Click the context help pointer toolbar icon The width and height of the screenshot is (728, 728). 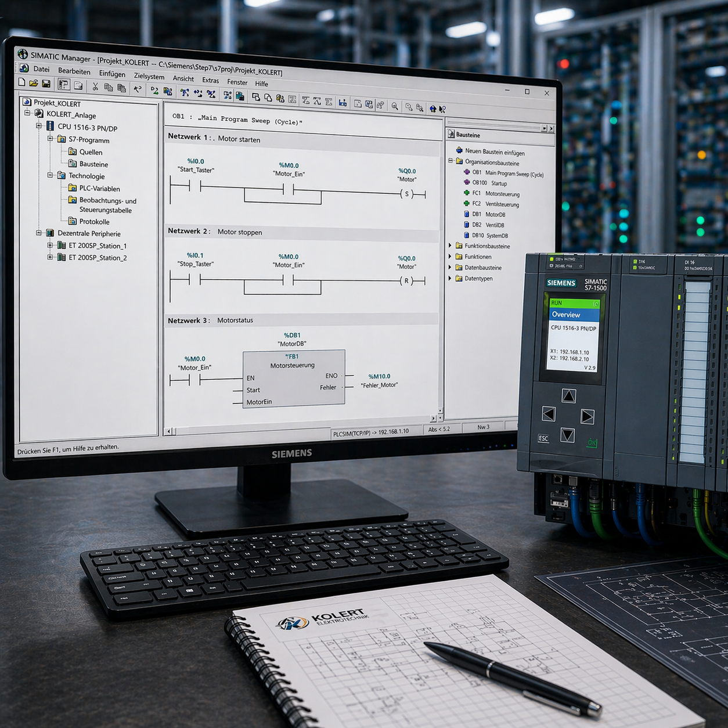click(442, 109)
